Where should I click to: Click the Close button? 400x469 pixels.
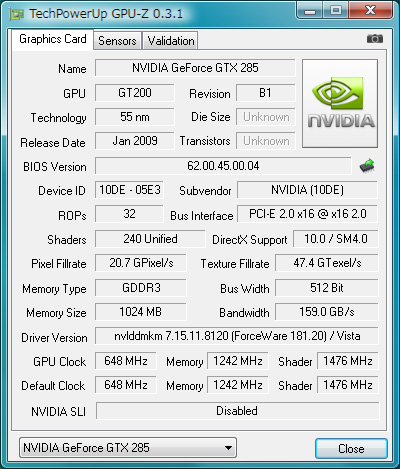tap(351, 449)
